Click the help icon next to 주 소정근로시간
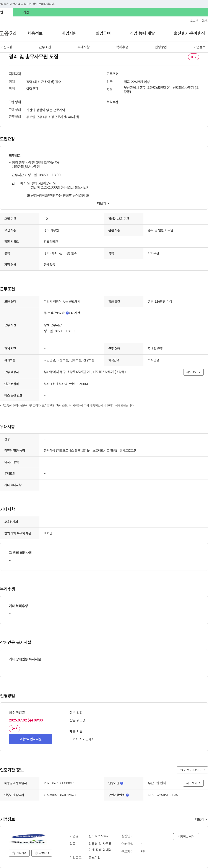Screen dimensions: 208x868 (67, 313)
